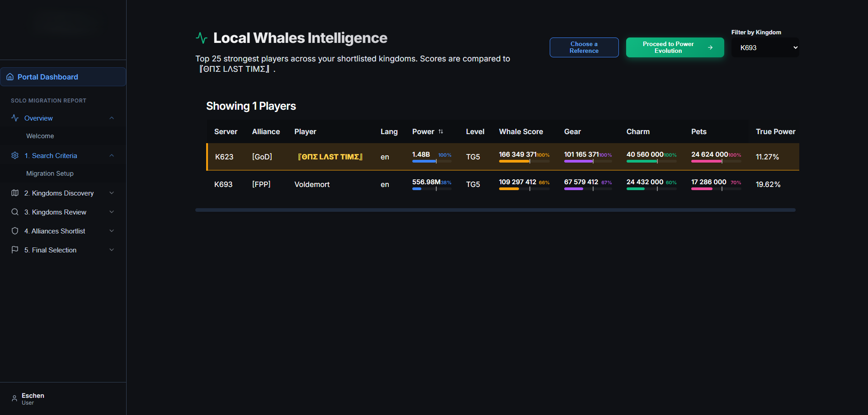This screenshot has height=415, width=868.
Task: Click the yellow ONE LAST TIME player name in table
Action: click(330, 157)
